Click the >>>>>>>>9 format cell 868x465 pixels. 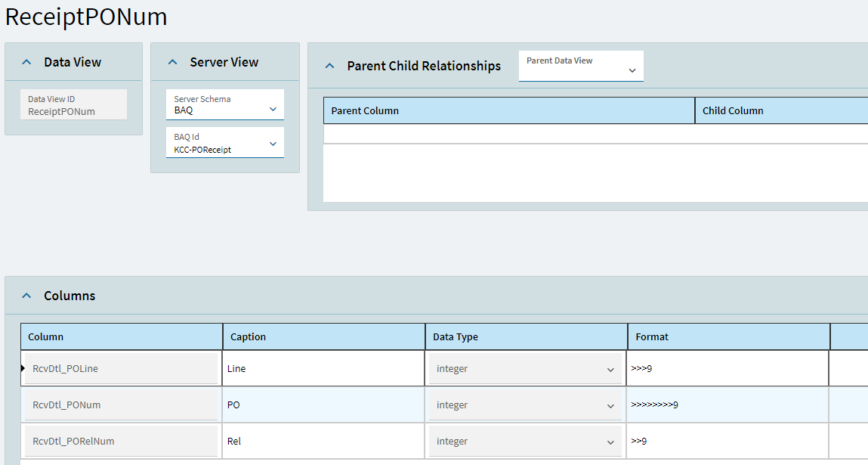[728, 405]
